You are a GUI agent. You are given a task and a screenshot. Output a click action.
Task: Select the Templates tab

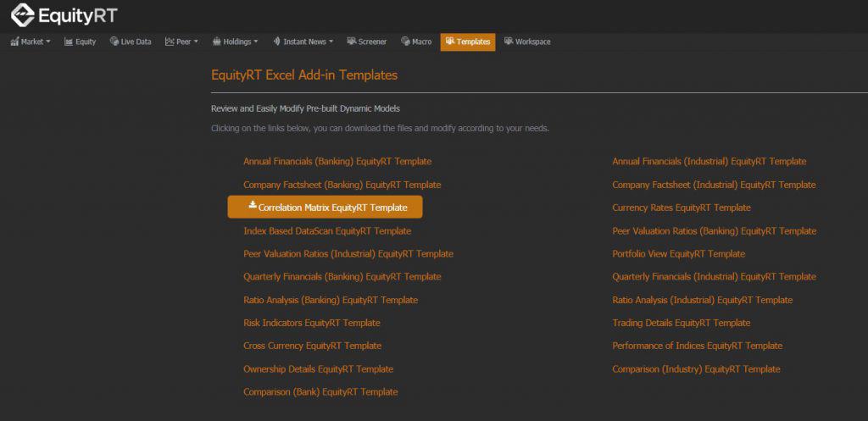468,42
